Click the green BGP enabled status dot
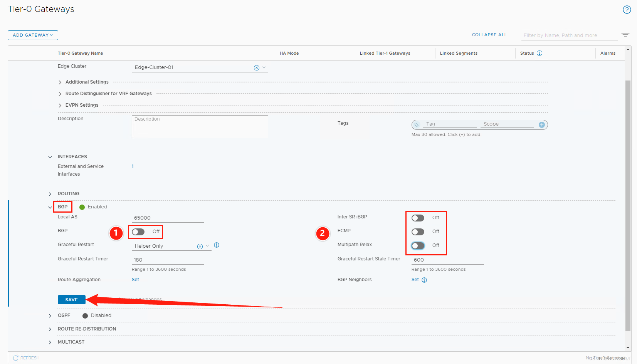637x364 pixels. click(82, 207)
